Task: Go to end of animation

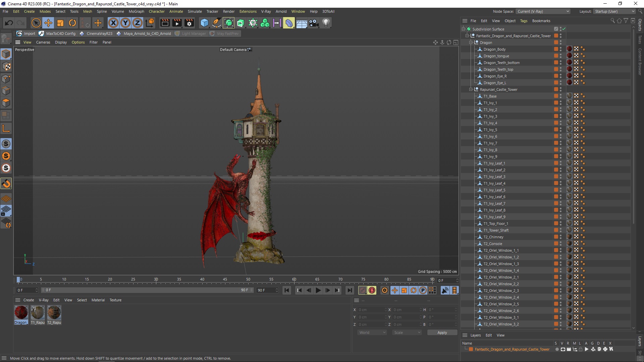Action: 350,290
